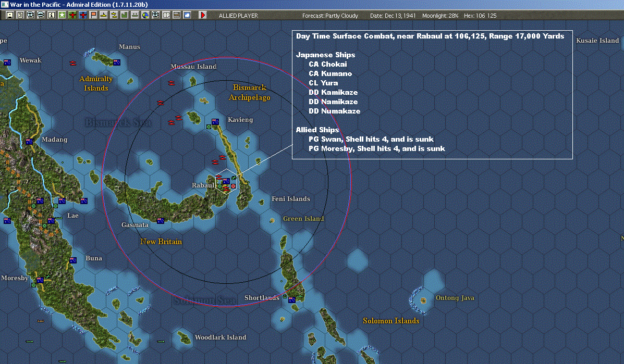Image resolution: width=624 pixels, height=364 pixels.
Task: Click 'DD Namikaze' in the combat report
Action: point(333,102)
